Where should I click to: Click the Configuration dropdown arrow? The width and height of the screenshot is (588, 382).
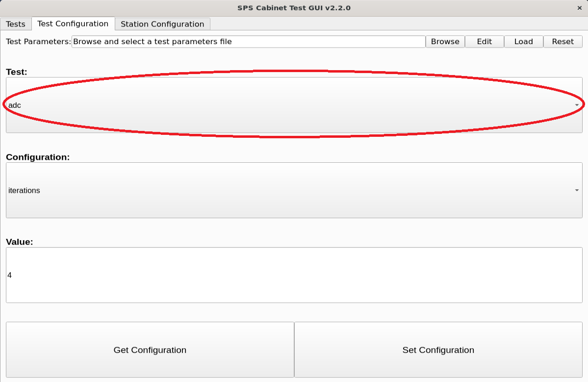(576, 190)
